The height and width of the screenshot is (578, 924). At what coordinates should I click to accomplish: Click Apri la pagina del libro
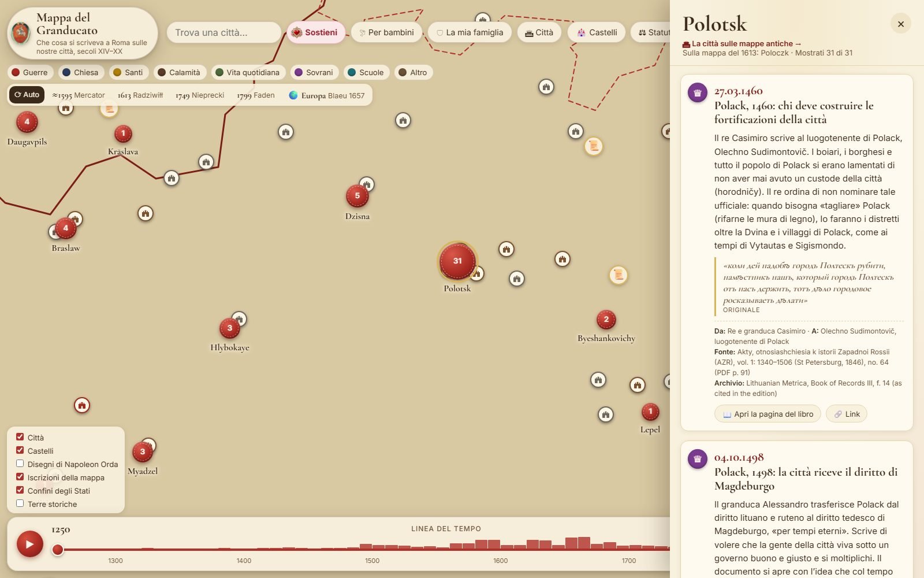tap(767, 414)
